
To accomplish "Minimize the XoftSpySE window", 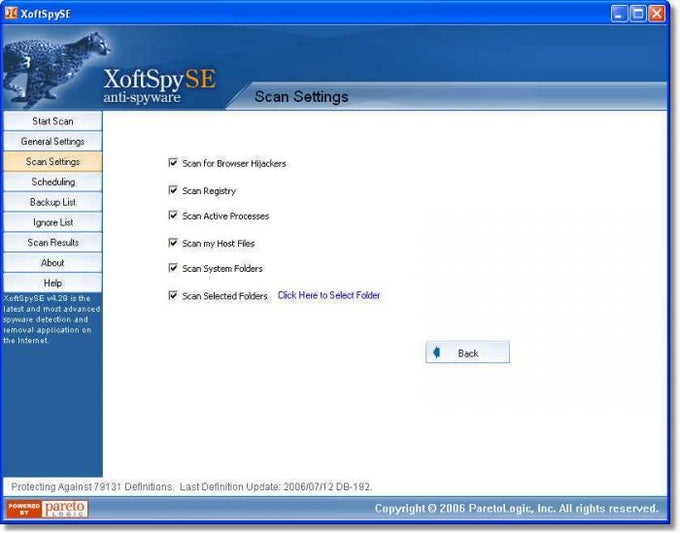I will 619,13.
